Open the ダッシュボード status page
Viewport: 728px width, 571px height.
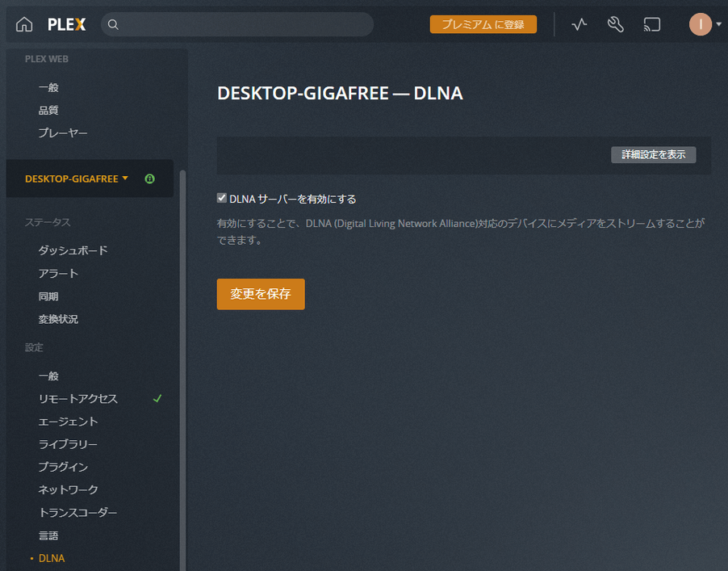tap(73, 250)
